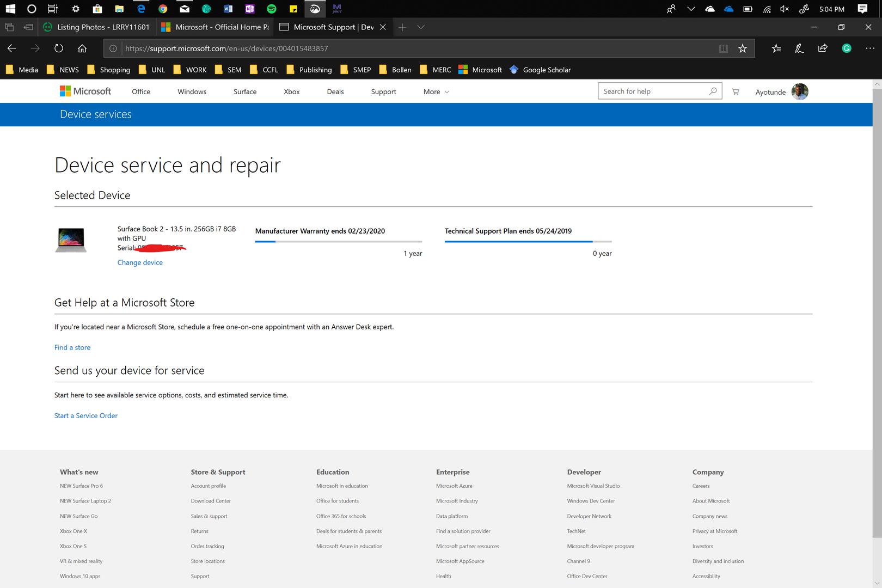Open Microsoft Store from the taskbar
The image size is (882, 588).
click(97, 9)
